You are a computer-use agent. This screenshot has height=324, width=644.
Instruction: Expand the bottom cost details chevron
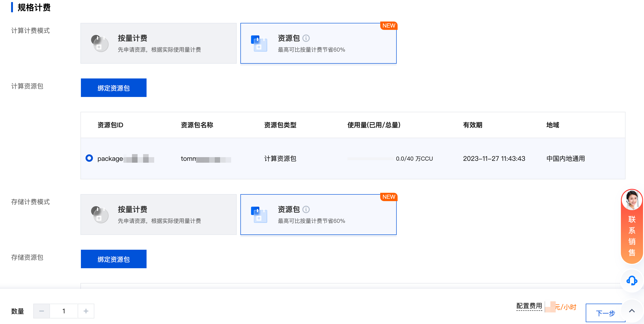[632, 311]
